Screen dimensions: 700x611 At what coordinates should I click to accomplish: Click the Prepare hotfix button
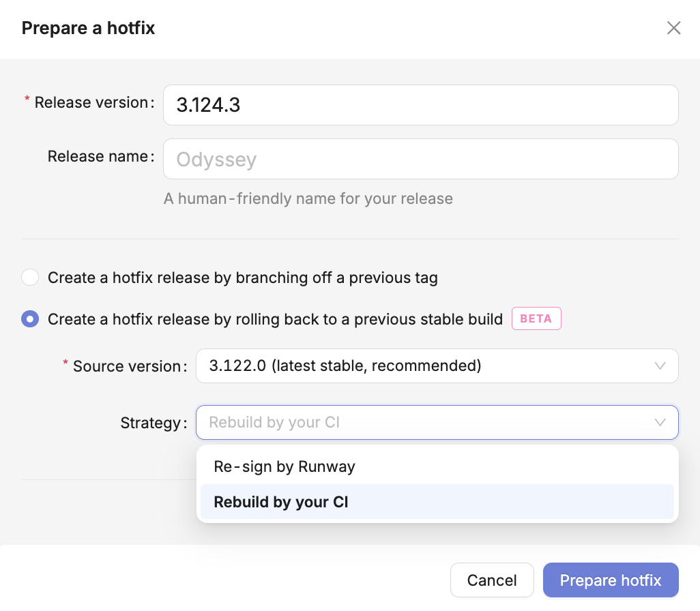(611, 580)
